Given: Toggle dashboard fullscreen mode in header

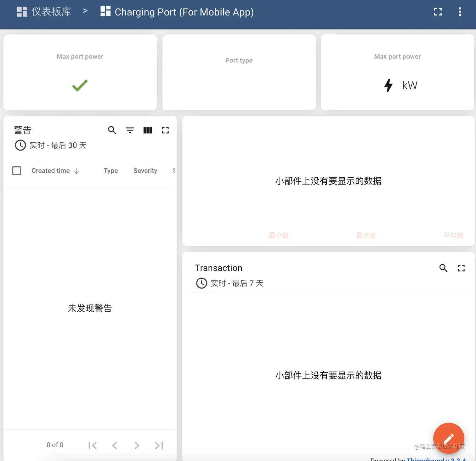Looking at the screenshot, I should tap(438, 12).
